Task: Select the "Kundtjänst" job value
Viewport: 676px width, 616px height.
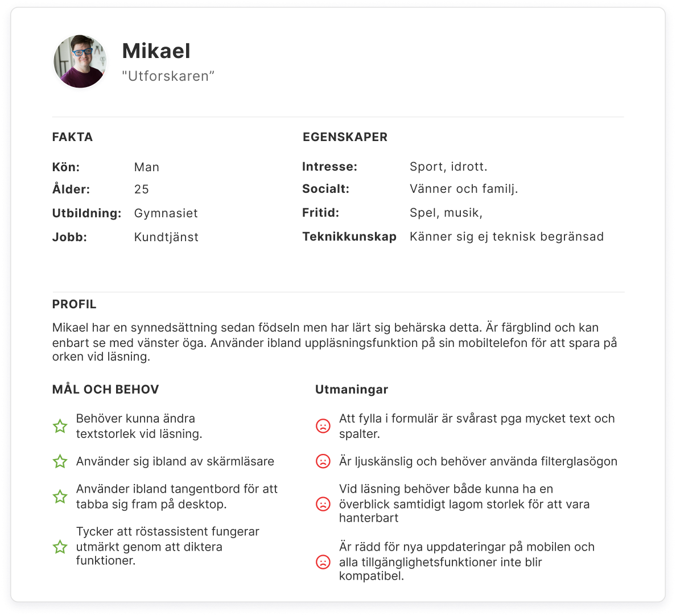Action: point(166,237)
